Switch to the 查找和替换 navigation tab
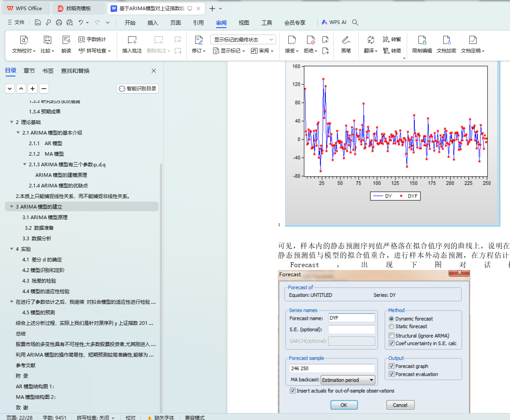Viewport: 510px width, 420px height. pyautogui.click(x=75, y=71)
